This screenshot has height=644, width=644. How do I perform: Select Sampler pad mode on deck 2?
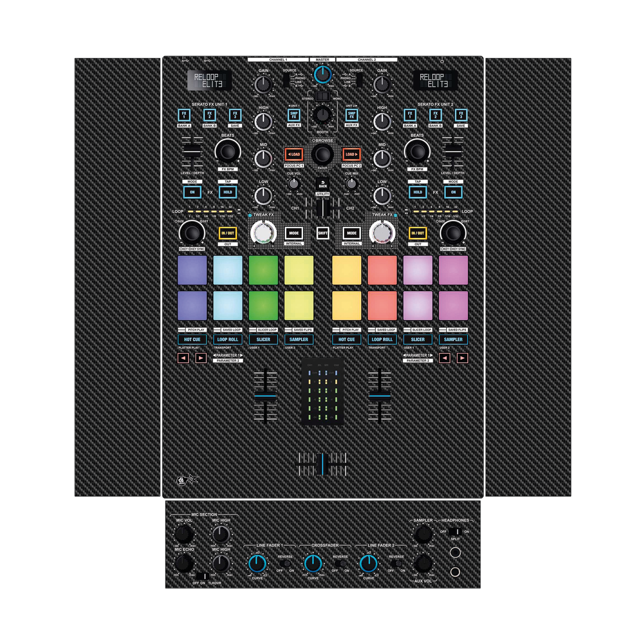coord(453,340)
